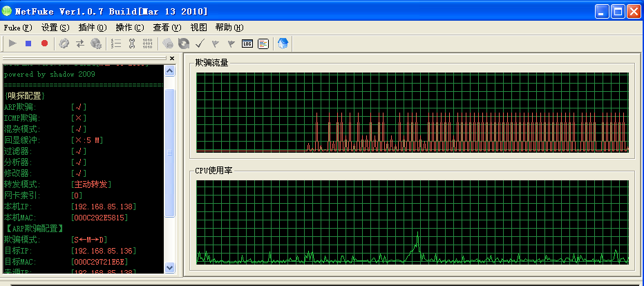Open the globe with gear icon
This screenshot has height=286, width=644.
point(96,43)
